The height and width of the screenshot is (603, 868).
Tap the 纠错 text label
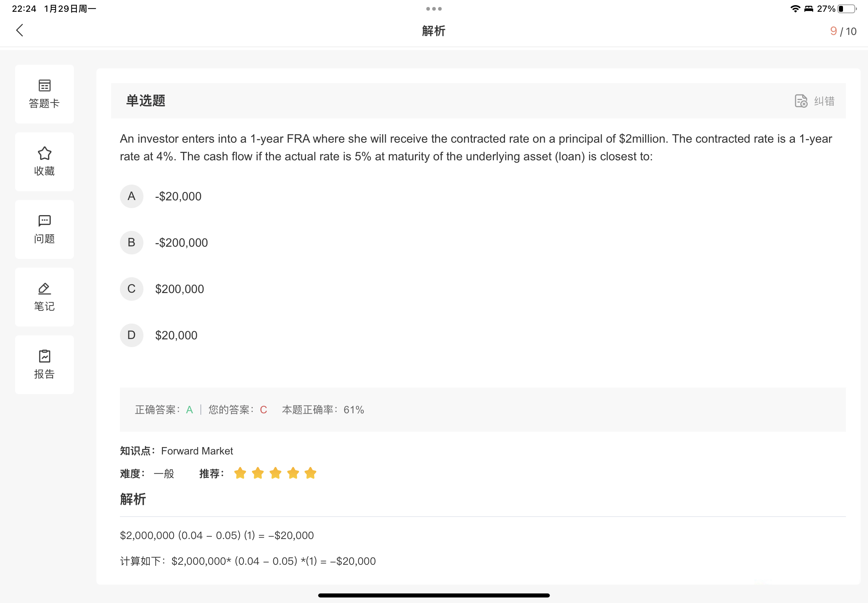tap(824, 101)
